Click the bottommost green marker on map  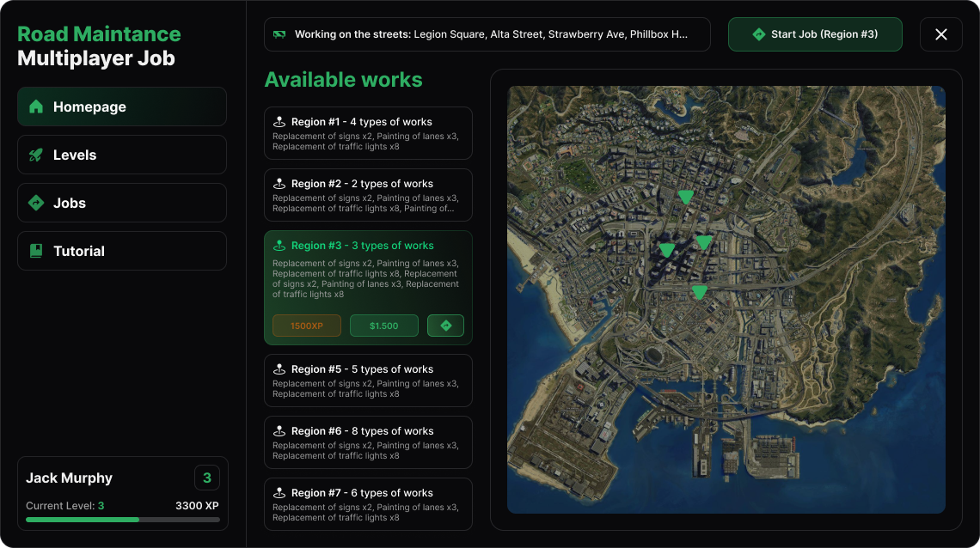700,292
